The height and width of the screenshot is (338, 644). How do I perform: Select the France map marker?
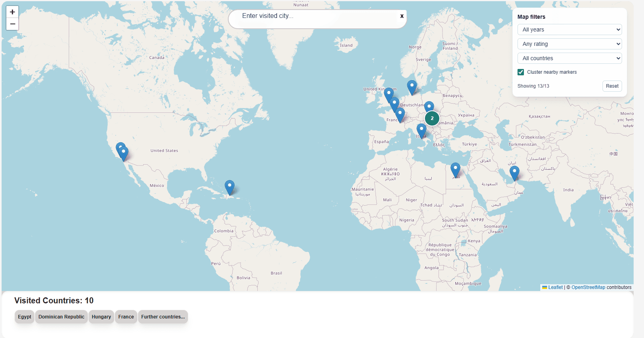pos(400,115)
